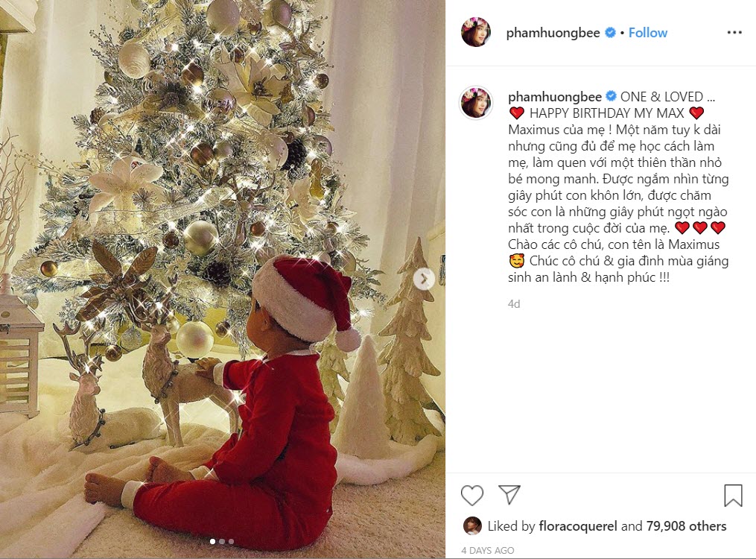Screen dimensions: 756x559
Task: Click the Christmas tree photo
Action: (222, 279)
